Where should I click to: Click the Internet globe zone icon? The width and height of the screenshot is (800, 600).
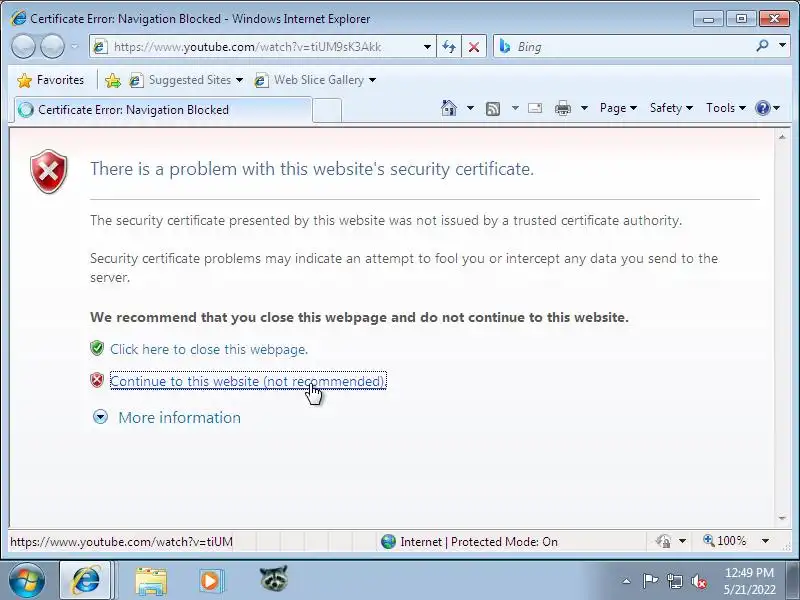pos(388,541)
